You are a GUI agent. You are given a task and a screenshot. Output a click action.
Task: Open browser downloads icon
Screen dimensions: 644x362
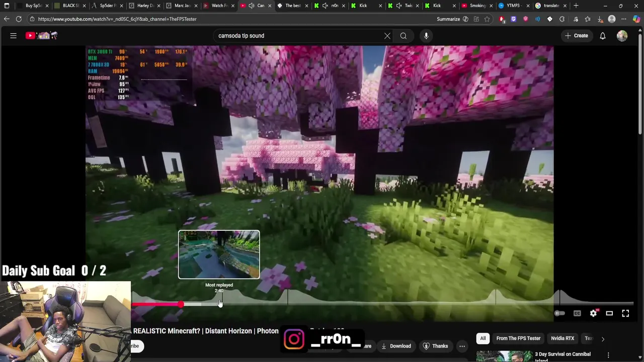click(600, 19)
